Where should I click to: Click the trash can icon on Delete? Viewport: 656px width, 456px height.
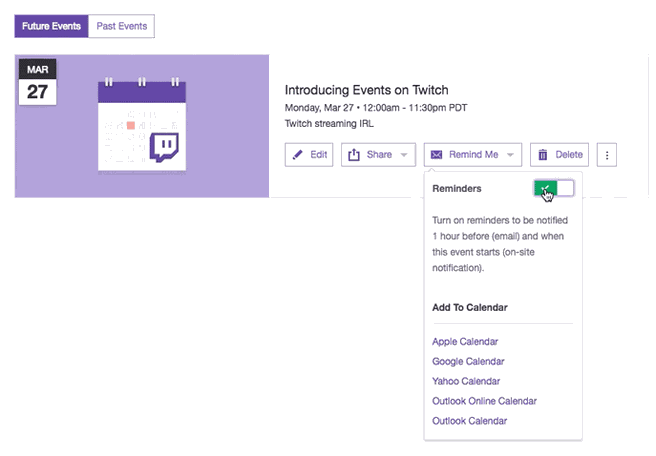pyautogui.click(x=543, y=155)
